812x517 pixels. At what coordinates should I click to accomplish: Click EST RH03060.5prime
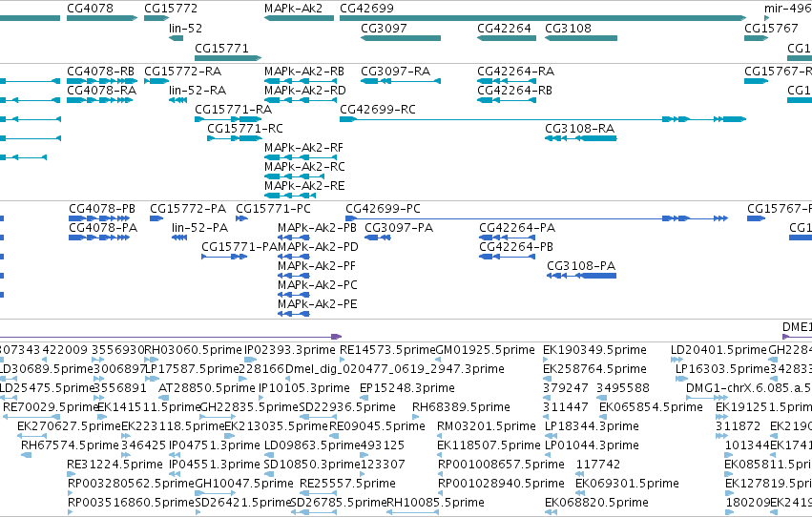pyautogui.click(x=193, y=350)
